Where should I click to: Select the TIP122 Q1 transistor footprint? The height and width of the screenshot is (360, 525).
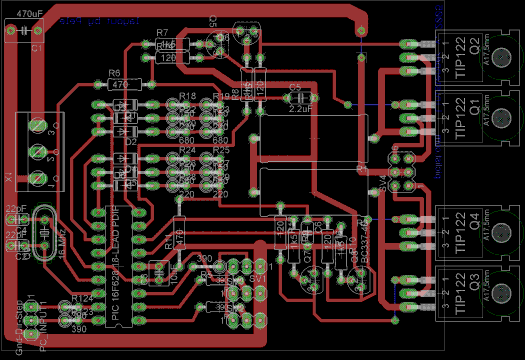(478, 118)
